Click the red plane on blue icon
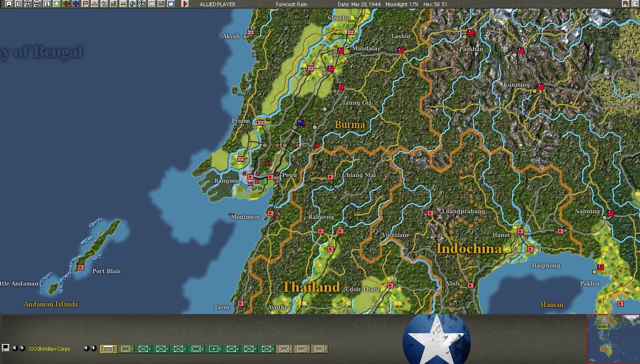Screen dimensions: 640x364 (x=76, y=4)
